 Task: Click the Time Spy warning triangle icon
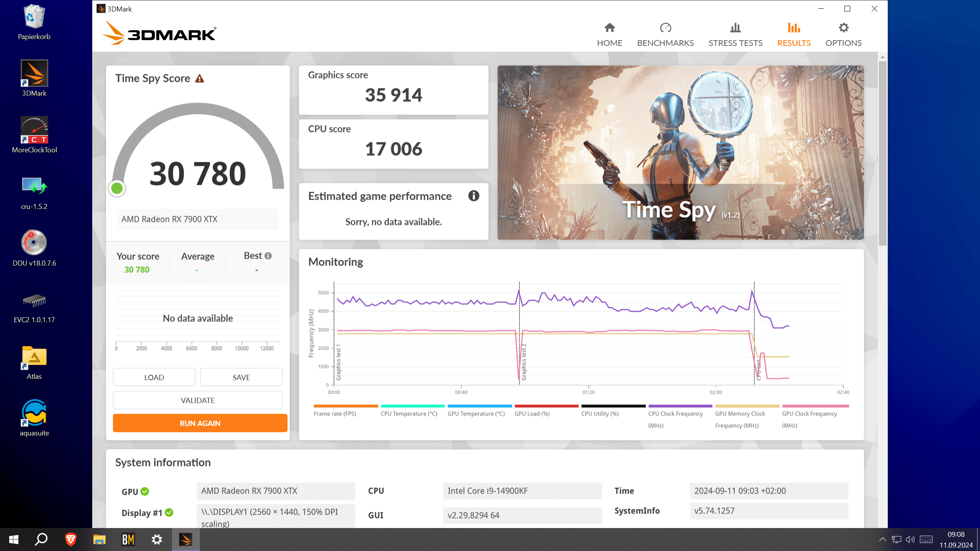(x=199, y=78)
